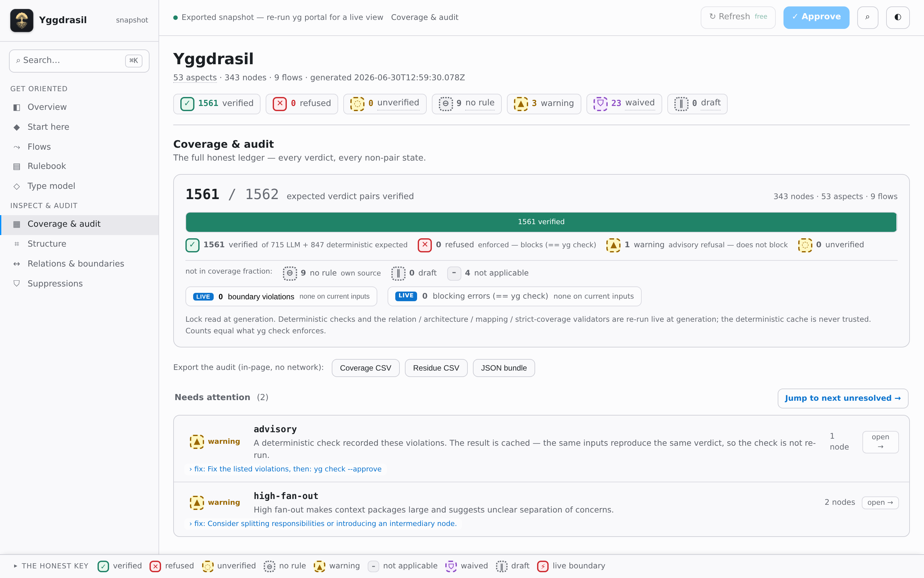Click draft icon in honest key
The height and width of the screenshot is (578, 924).
click(502, 566)
